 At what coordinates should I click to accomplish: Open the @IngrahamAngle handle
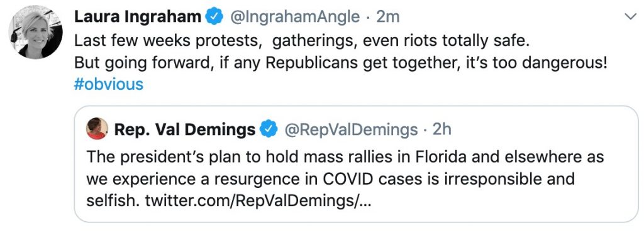tap(294, 17)
